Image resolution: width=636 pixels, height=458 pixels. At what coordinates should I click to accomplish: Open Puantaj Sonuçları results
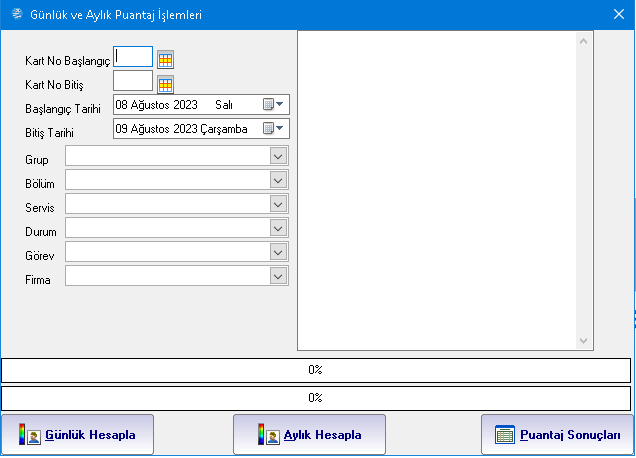(x=558, y=435)
